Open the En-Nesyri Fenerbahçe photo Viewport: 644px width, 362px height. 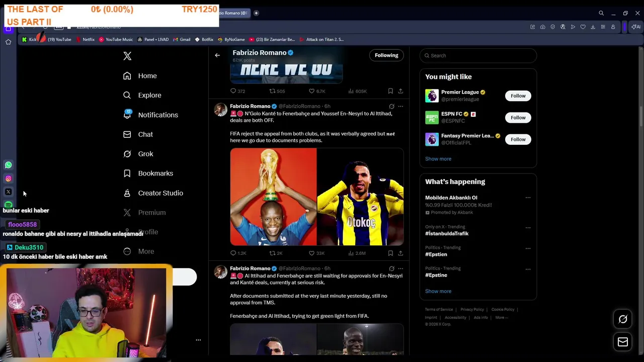click(360, 197)
